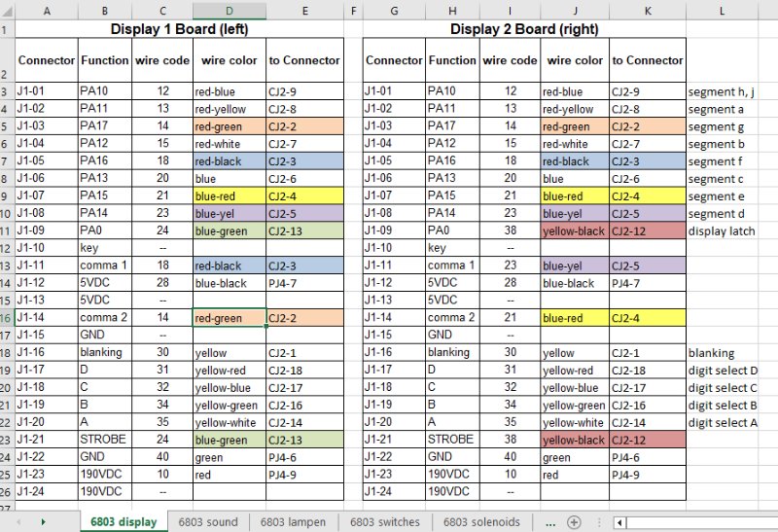Click the ellipsis for more sheet tabs
This screenshot has width=778, height=532.
click(549, 522)
